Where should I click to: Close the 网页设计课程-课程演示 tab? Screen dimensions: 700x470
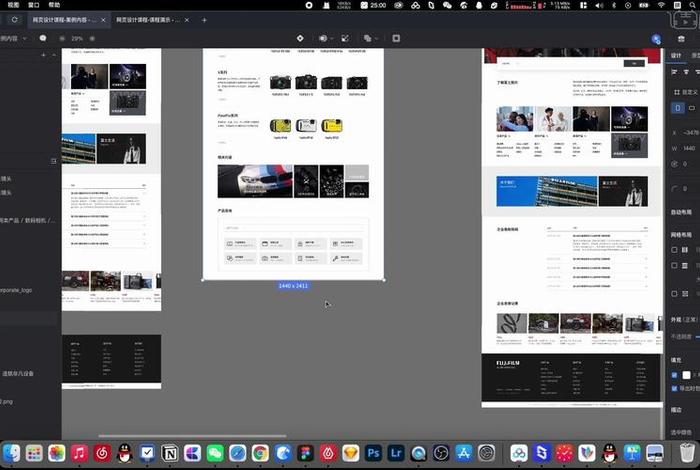pyautogui.click(x=187, y=20)
